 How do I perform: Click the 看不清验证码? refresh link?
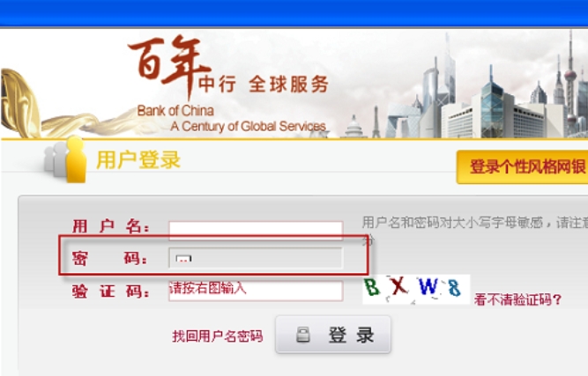pyautogui.click(x=517, y=299)
